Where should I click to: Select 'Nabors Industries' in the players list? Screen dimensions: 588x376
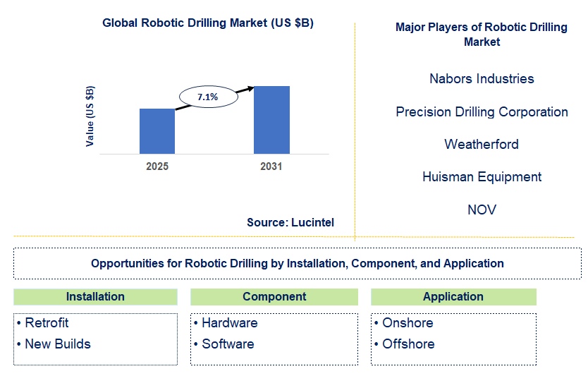(x=482, y=79)
